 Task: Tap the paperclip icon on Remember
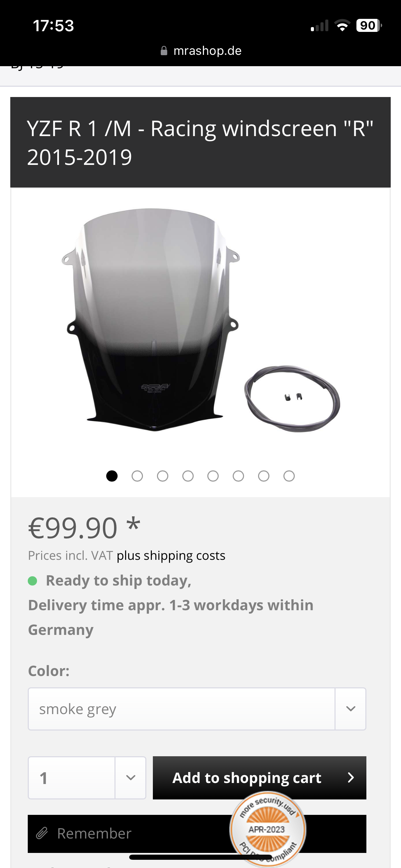42,833
